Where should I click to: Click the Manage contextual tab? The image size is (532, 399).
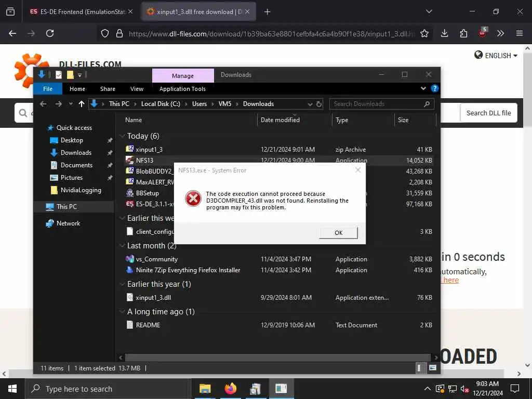[183, 76]
